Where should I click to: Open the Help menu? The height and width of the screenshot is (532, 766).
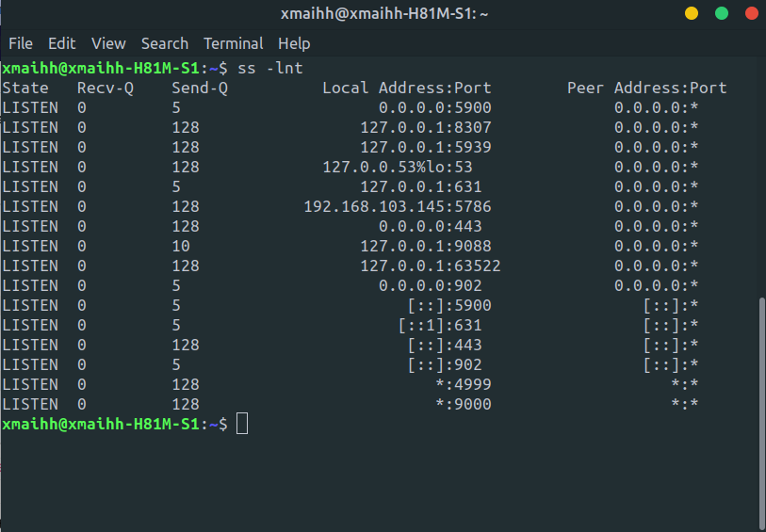(x=294, y=43)
